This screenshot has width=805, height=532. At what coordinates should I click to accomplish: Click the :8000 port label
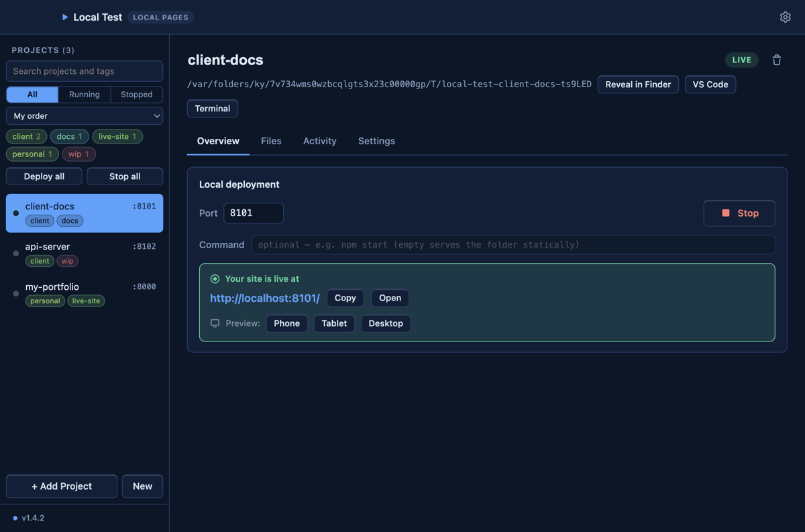coord(144,286)
